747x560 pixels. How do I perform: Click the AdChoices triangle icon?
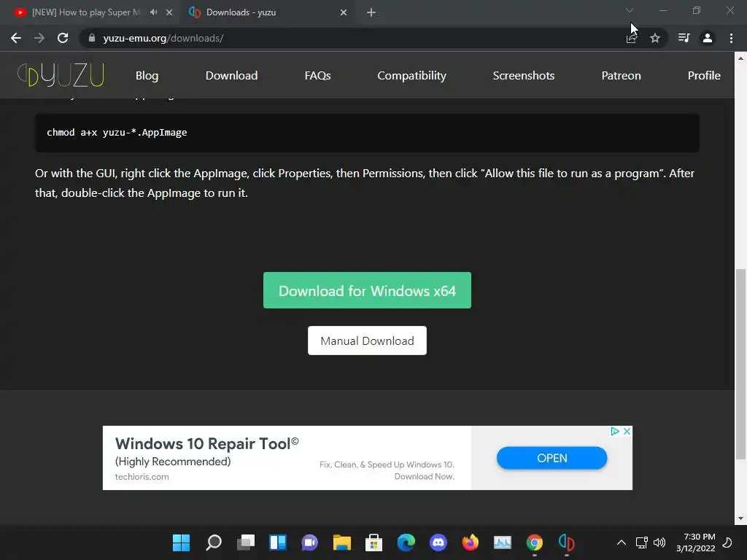pos(615,431)
